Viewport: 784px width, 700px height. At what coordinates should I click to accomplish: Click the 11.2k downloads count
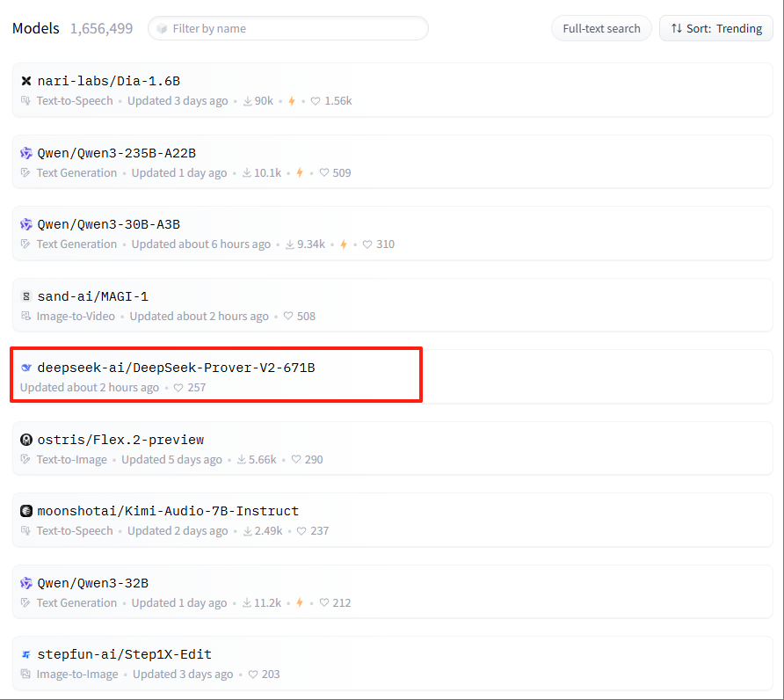click(x=267, y=603)
